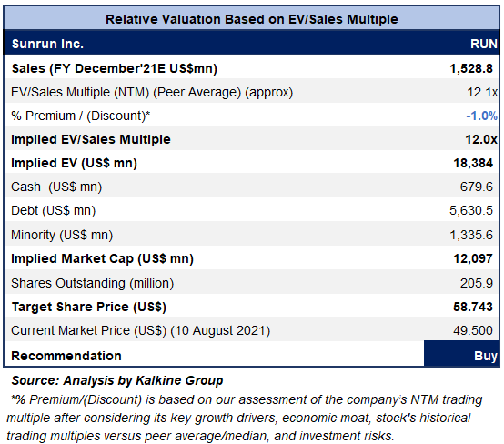Select the 'Target Share Price (US$)' label
The width and height of the screenshot is (504, 444).
[x=89, y=307]
